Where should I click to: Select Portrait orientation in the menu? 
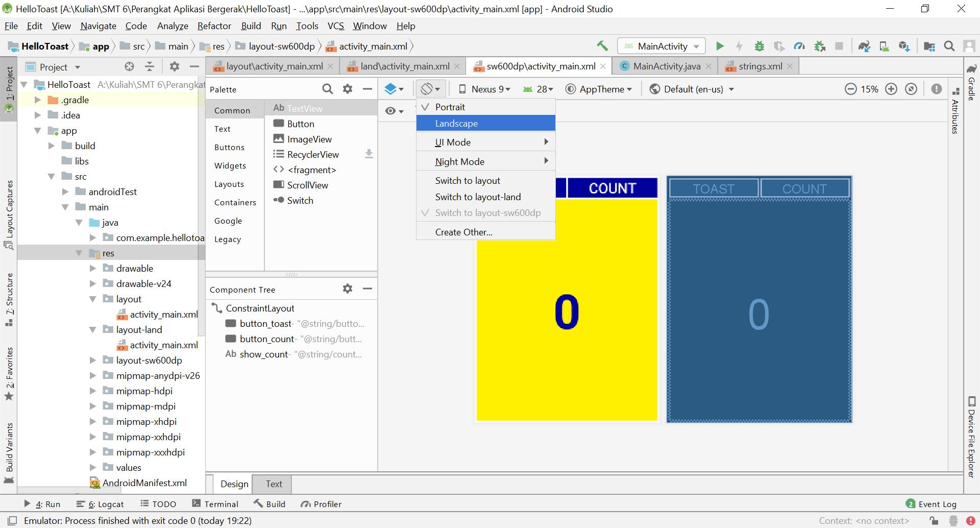coord(451,107)
